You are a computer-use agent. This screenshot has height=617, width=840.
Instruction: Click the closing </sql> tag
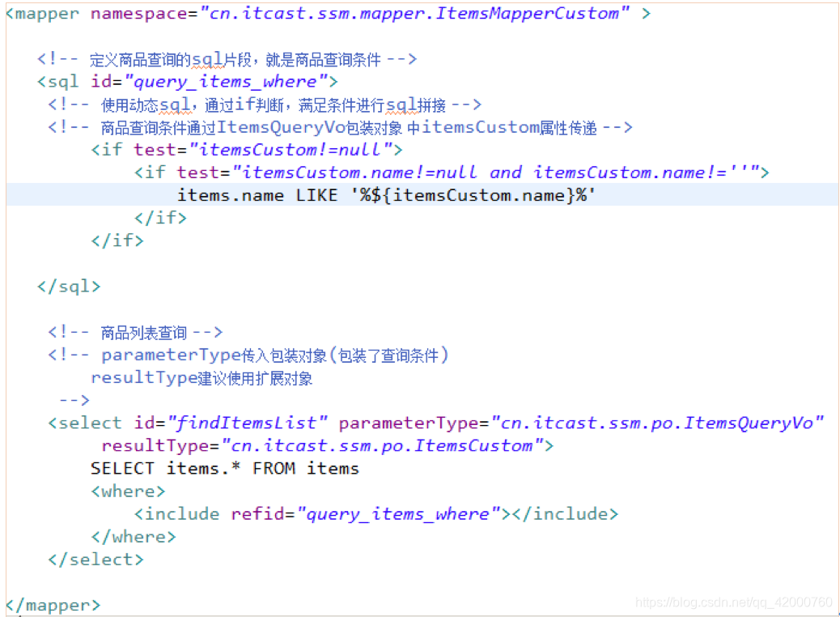click(x=69, y=287)
